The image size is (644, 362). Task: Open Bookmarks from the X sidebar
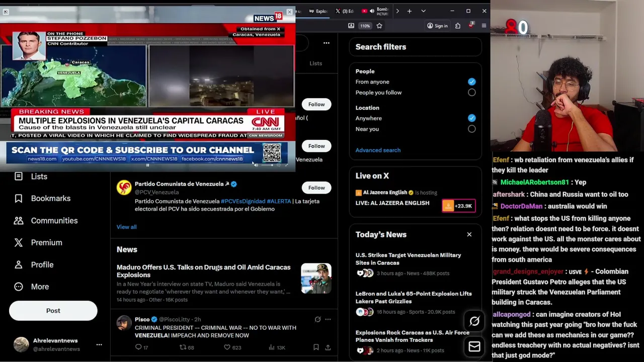[42, 199]
